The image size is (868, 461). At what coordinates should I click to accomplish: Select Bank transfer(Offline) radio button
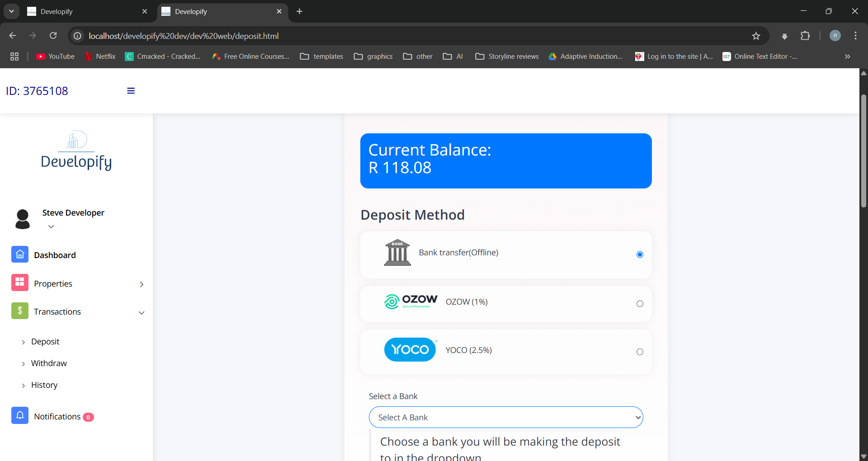[640, 254]
